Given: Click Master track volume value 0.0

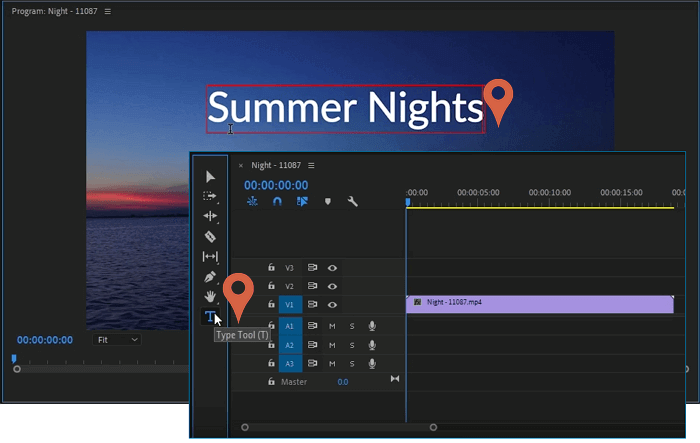Looking at the screenshot, I should coord(342,382).
